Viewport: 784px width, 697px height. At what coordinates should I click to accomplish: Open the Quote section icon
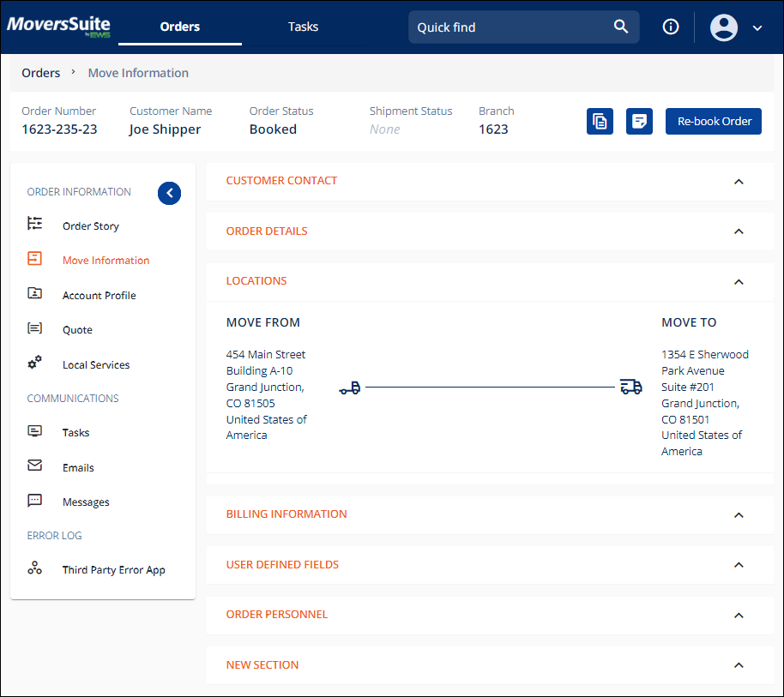(x=34, y=329)
